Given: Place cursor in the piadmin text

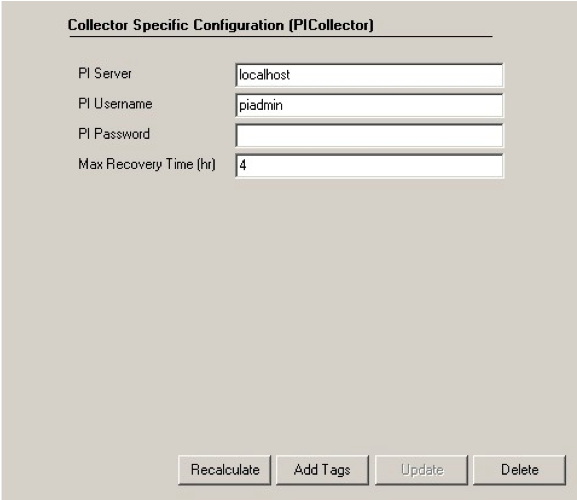Looking at the screenshot, I should pos(261,106).
